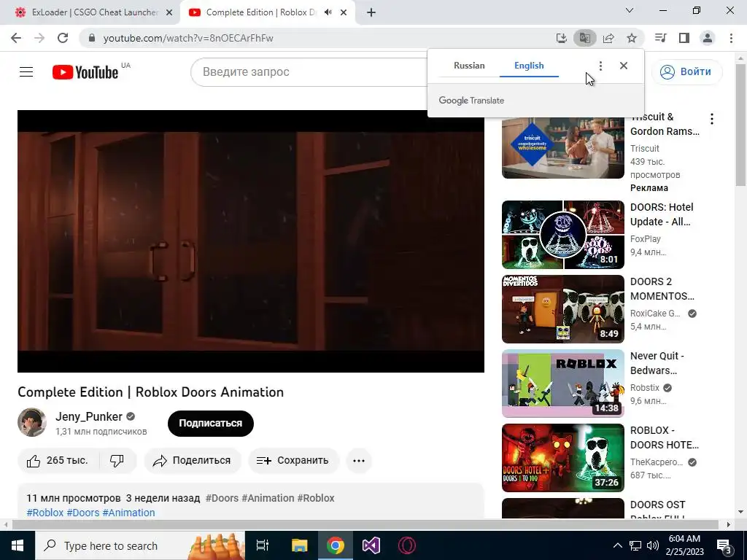747x560 pixels.
Task: Open Task View on the taskbar
Action: (x=263, y=545)
